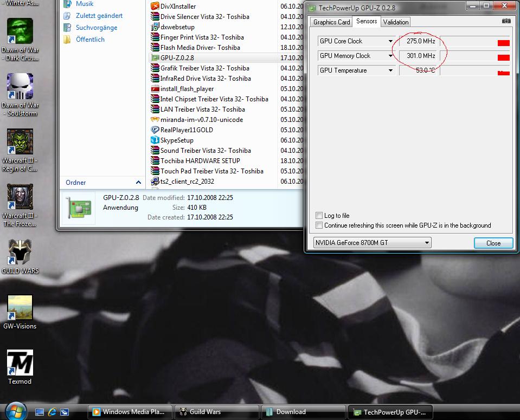This screenshot has height=420, width=520.
Task: Select InfraRed Drive Vista 32- Toshiba file
Action: tap(206, 78)
